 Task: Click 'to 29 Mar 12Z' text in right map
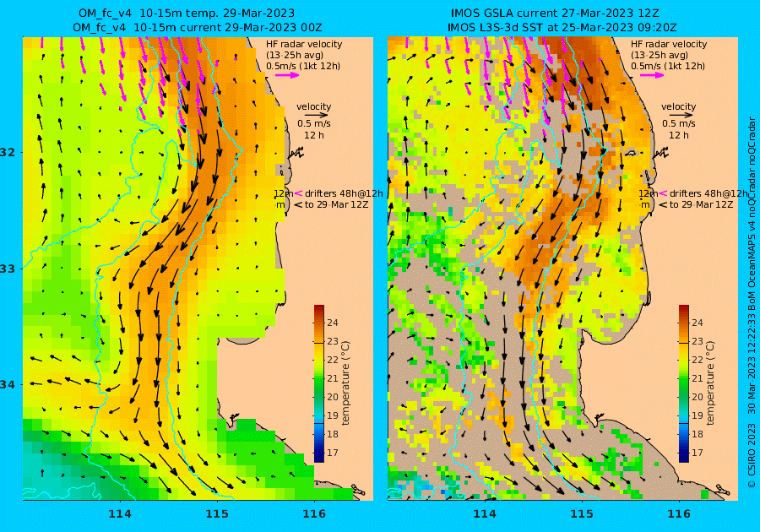(701, 204)
